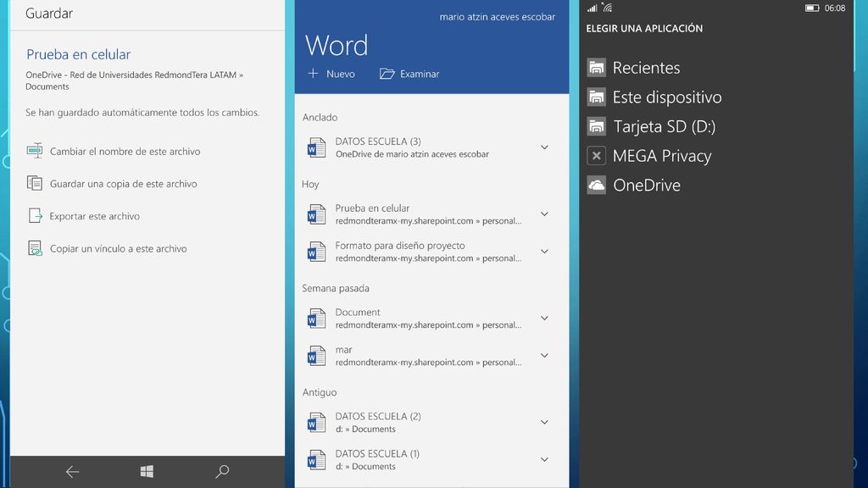Viewport: 868px width, 488px height.
Task: Tap the Recientes folder icon
Action: click(x=596, y=68)
